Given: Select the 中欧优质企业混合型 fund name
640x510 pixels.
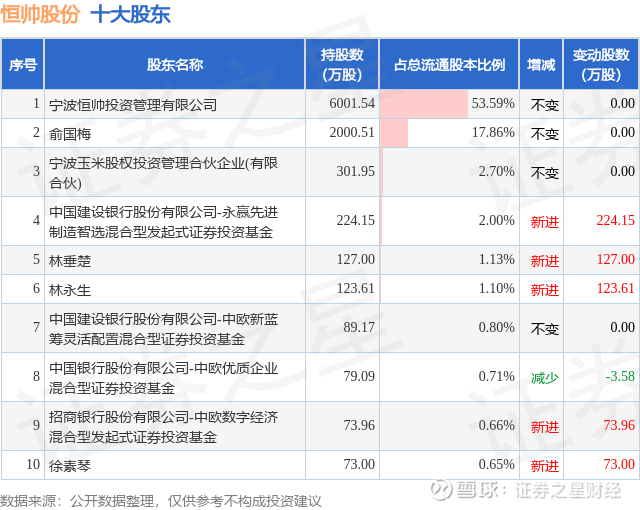Looking at the screenshot, I should pyautogui.click(x=163, y=378).
